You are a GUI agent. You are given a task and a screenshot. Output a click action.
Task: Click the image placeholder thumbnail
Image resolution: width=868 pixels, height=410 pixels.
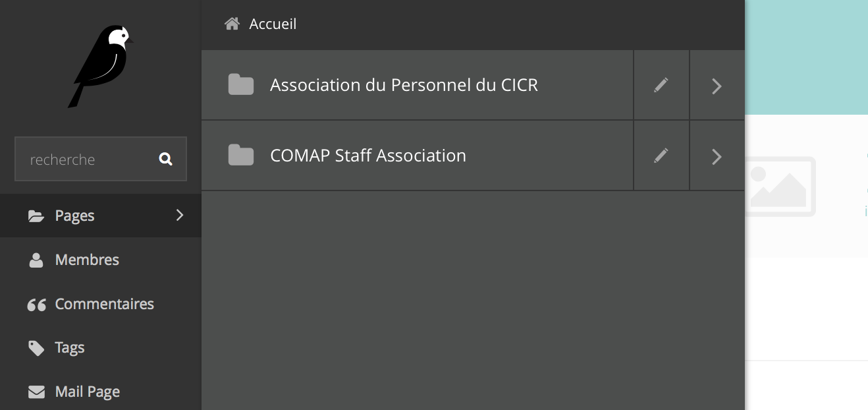781,187
